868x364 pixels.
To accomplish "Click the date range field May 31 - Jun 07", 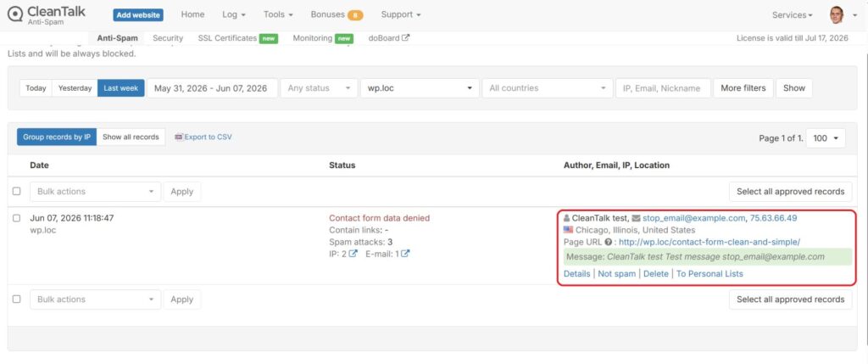I will [x=212, y=88].
